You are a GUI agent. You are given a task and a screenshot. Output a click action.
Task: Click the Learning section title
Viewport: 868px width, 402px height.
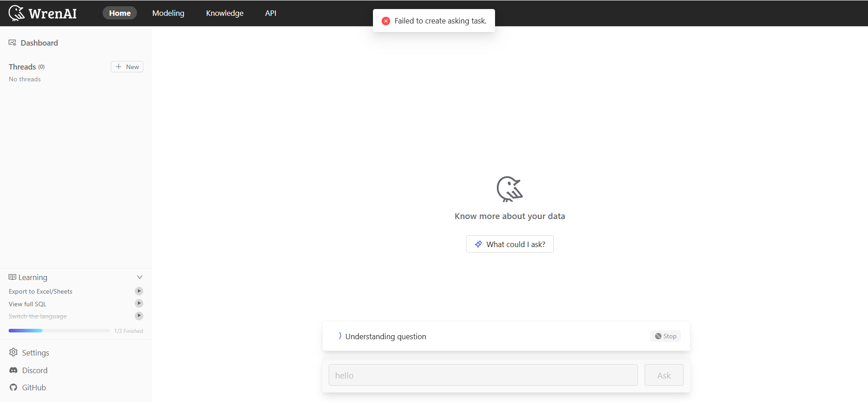point(33,277)
